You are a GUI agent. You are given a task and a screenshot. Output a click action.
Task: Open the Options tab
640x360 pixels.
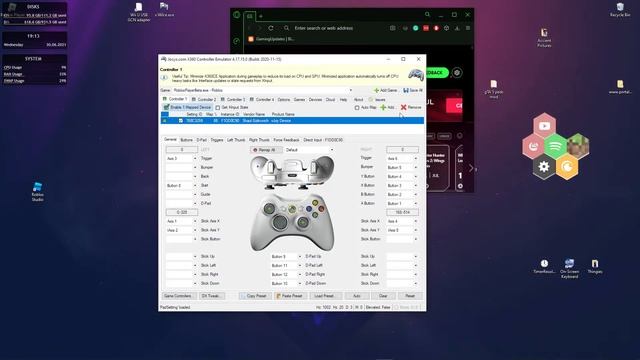[x=284, y=100]
